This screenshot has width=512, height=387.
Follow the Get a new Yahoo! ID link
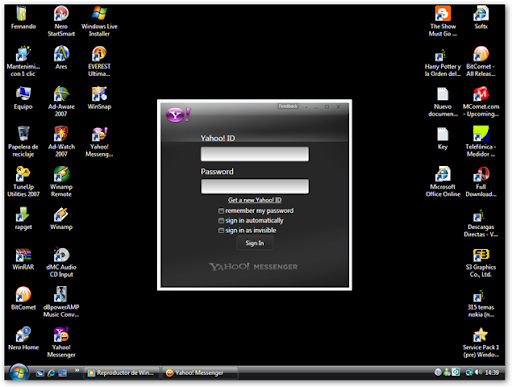click(255, 200)
